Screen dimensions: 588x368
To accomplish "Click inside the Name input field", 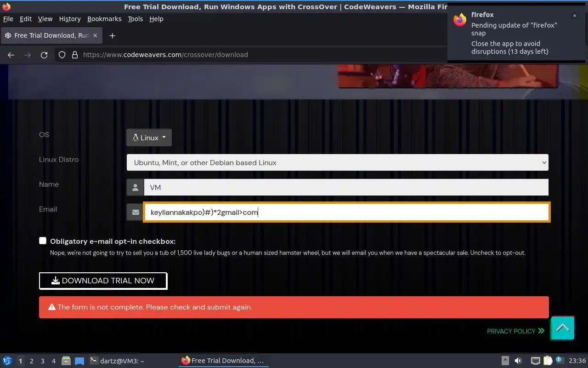I will pyautogui.click(x=346, y=187).
